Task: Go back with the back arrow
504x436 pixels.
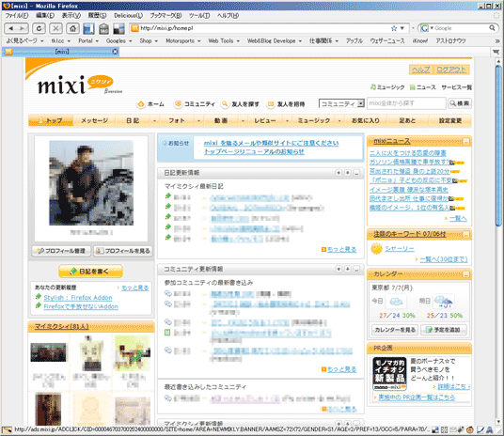Action: tap(11, 28)
